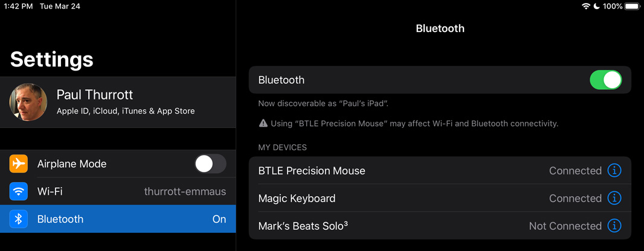
Task: Tap the battery icon in status bar
Action: click(632, 6)
